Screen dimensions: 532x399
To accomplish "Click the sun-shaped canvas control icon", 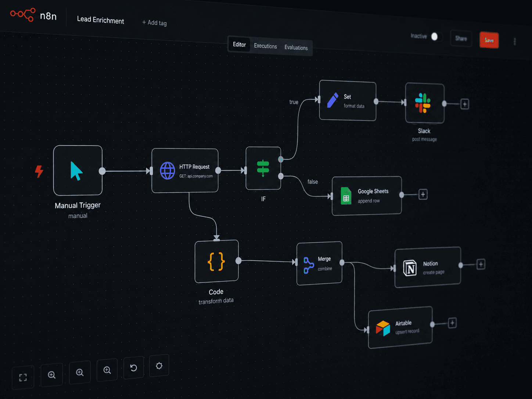I will [159, 366].
